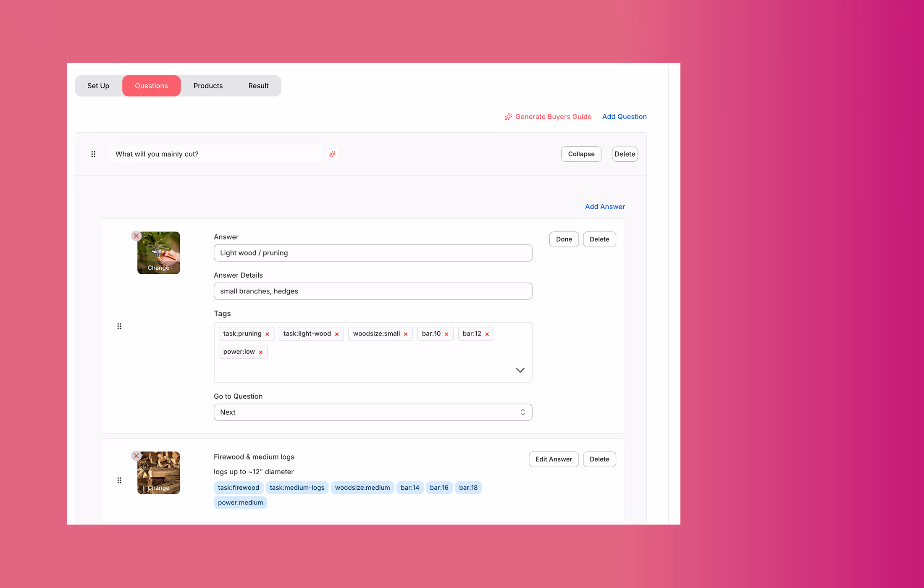The width and height of the screenshot is (924, 588).
Task: Remove the woodsize:small tag
Action: click(406, 334)
